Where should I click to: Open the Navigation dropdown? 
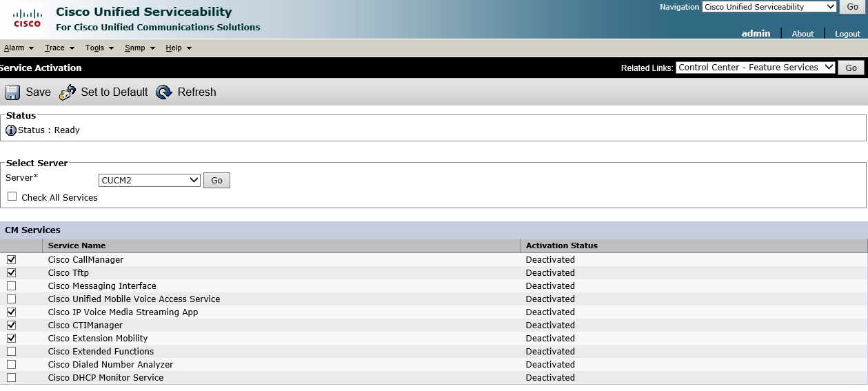[x=769, y=7]
